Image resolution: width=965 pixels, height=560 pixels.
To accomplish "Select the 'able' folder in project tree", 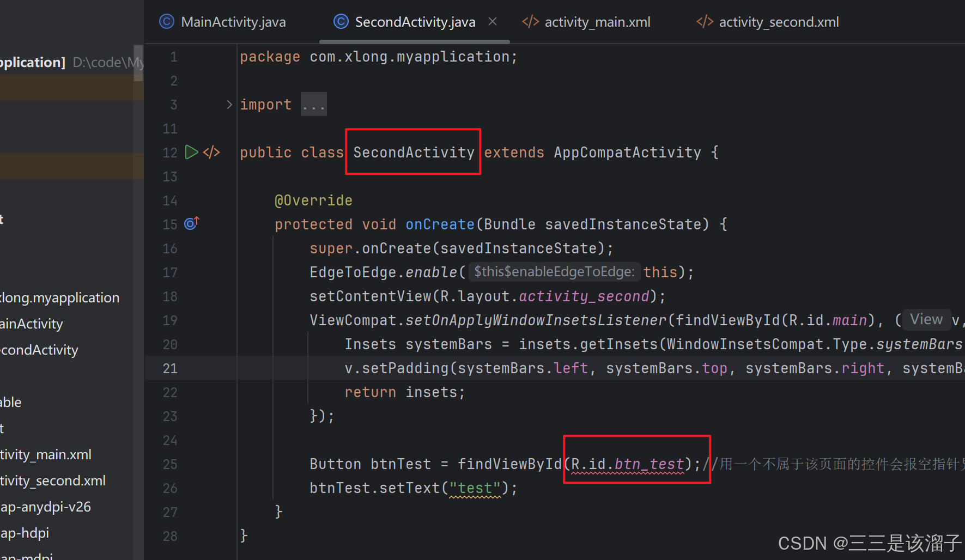I will click(x=11, y=402).
